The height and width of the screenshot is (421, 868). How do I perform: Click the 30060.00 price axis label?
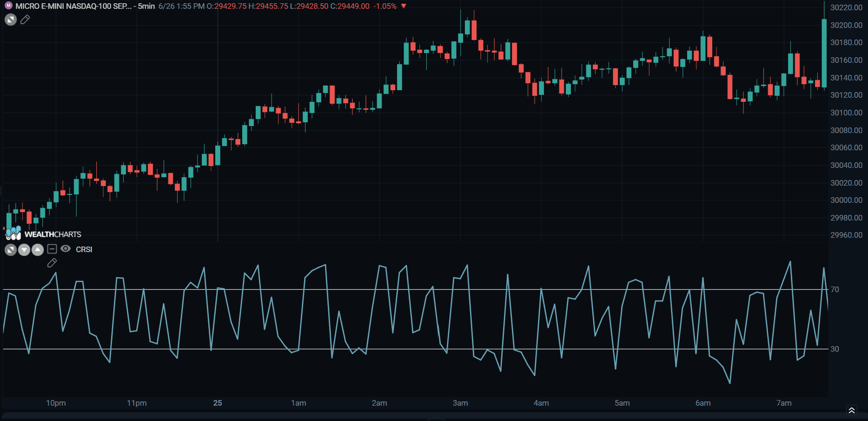click(x=846, y=147)
